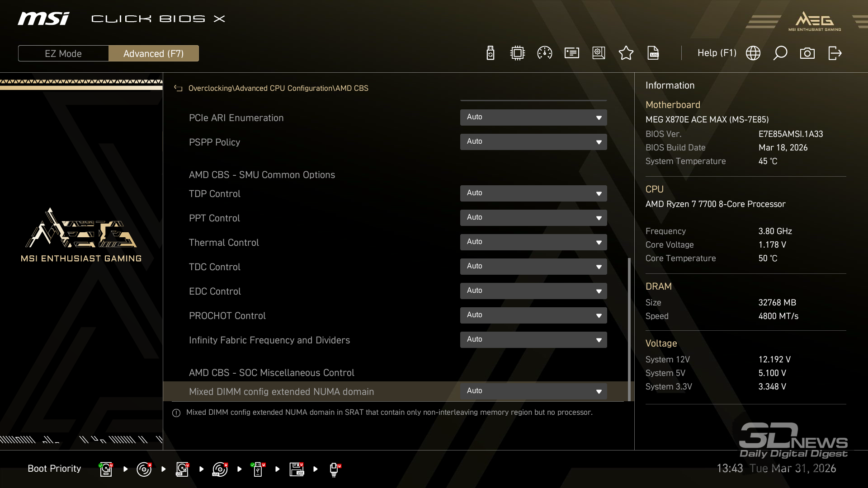This screenshot has height=488, width=868.
Task: Open the Thermal Control dropdown
Action: (x=533, y=242)
